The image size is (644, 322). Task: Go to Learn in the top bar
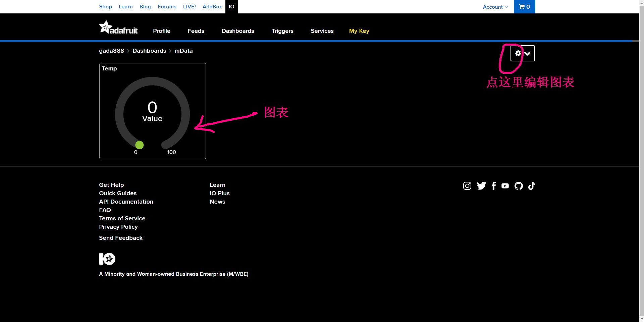(x=125, y=7)
